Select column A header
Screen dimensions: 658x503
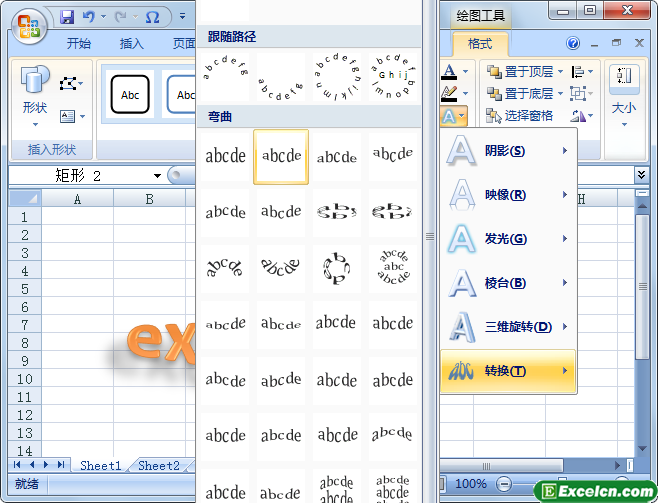(77, 198)
